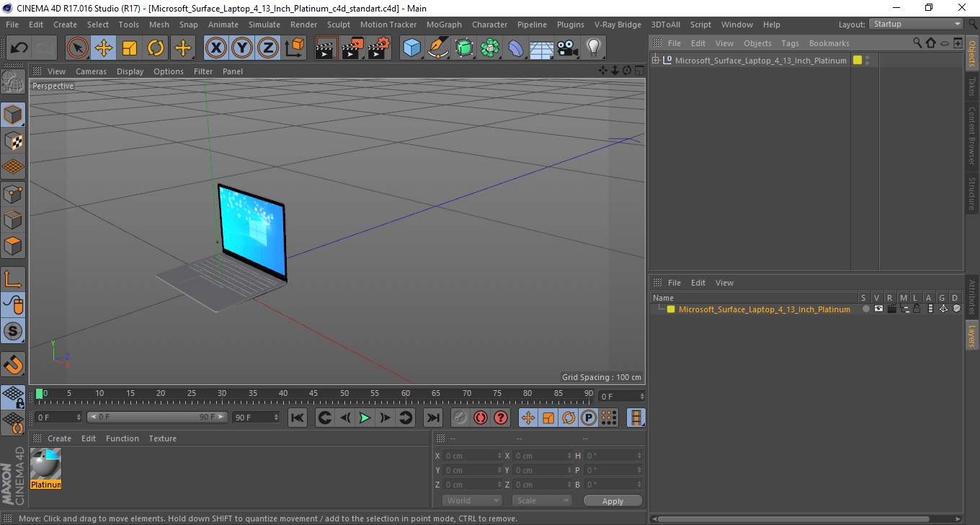Viewport: 980px width, 525px height.
Task: Open the viewport Filter menu
Action: pyautogui.click(x=203, y=71)
